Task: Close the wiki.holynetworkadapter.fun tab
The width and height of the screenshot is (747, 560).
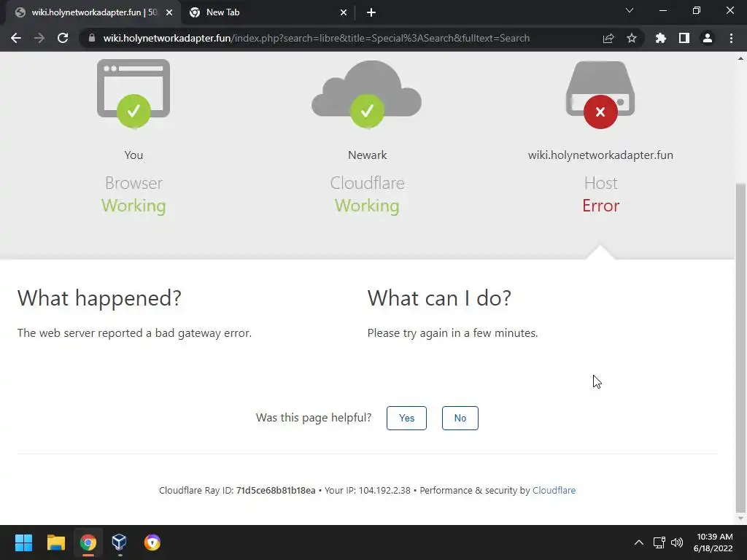Action: 169,13
